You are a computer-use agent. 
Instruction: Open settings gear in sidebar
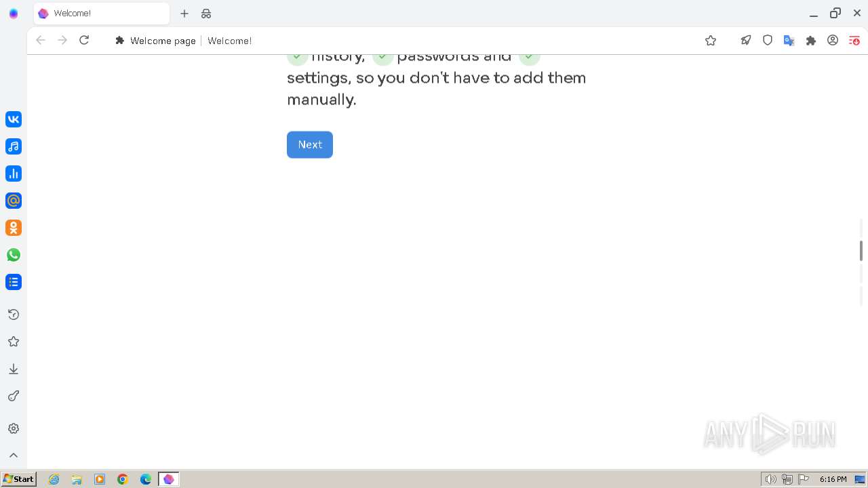click(x=14, y=428)
